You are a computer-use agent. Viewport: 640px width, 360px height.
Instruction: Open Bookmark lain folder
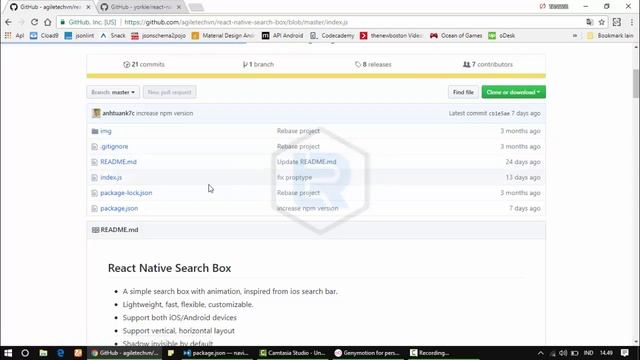tap(610, 36)
